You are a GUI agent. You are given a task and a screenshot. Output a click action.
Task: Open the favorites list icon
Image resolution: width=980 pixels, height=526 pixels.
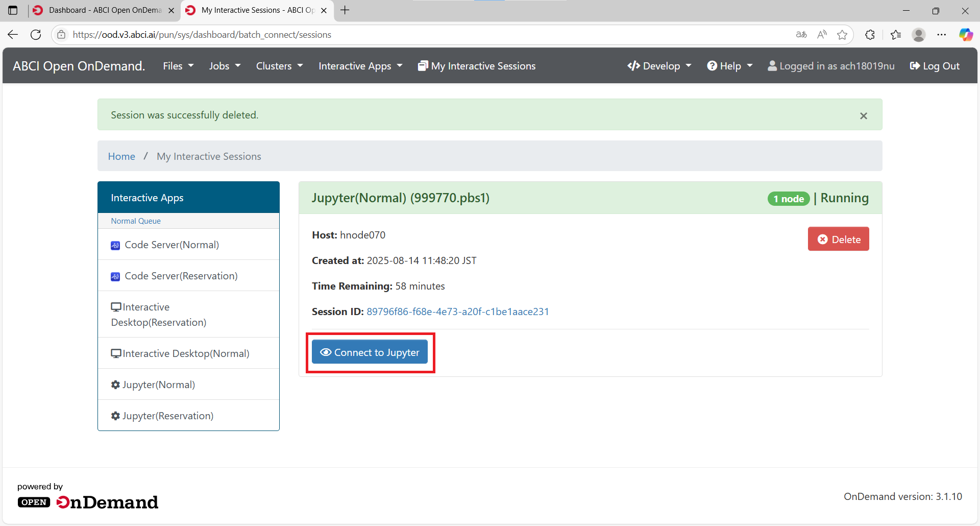(896, 35)
